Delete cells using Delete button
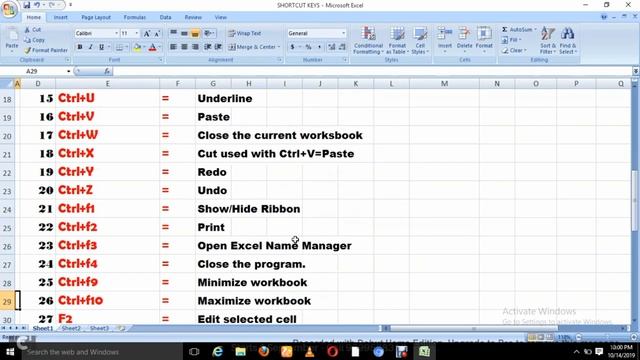 coord(464,40)
